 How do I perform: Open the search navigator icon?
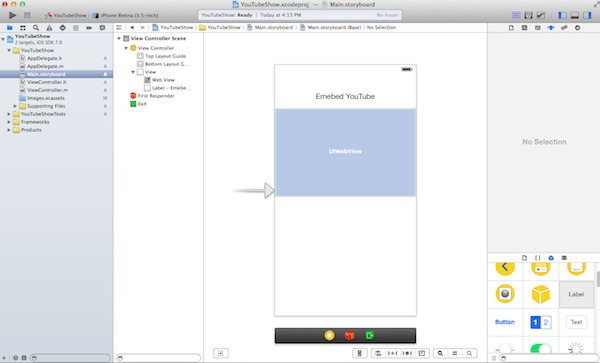(x=36, y=28)
